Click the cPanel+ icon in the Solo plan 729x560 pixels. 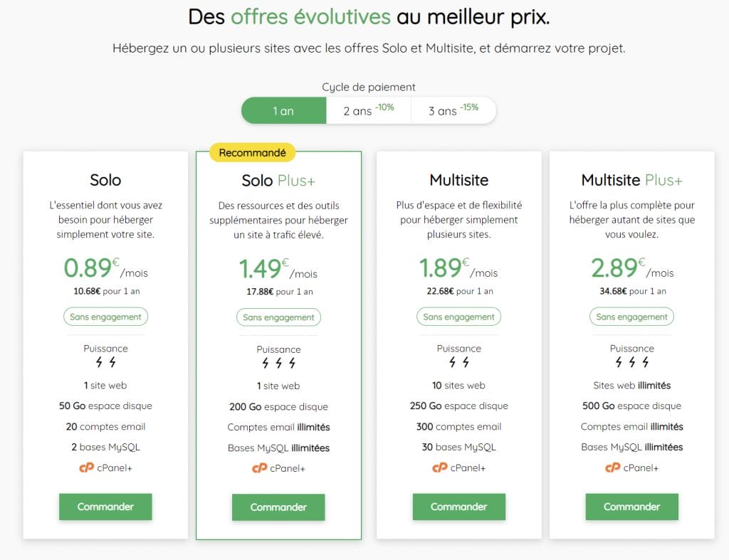tap(85, 468)
